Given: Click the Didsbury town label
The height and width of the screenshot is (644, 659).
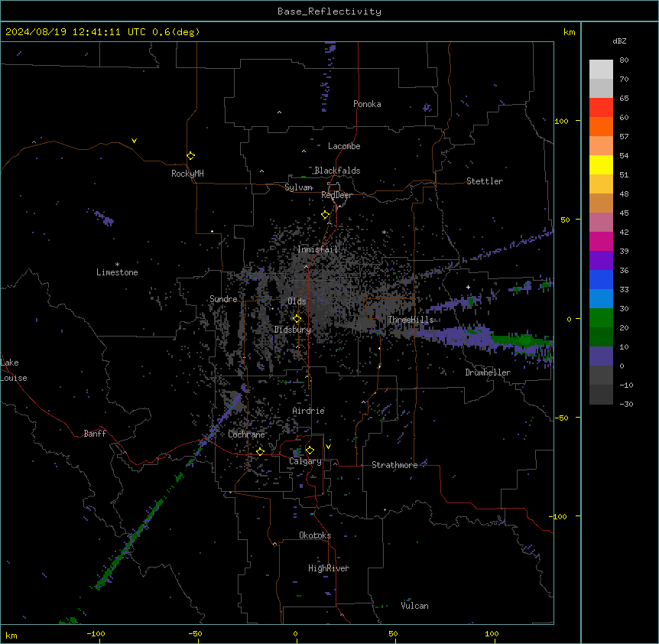Looking at the screenshot, I should point(292,330).
